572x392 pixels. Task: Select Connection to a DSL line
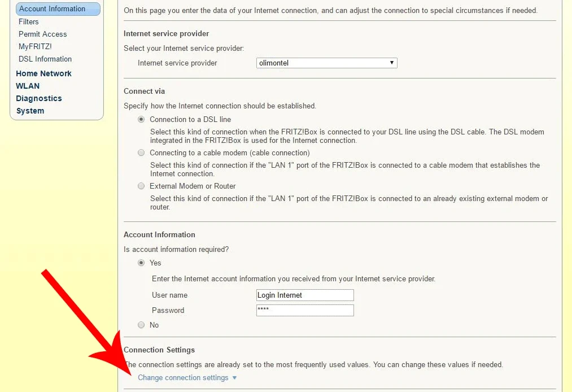(x=141, y=120)
